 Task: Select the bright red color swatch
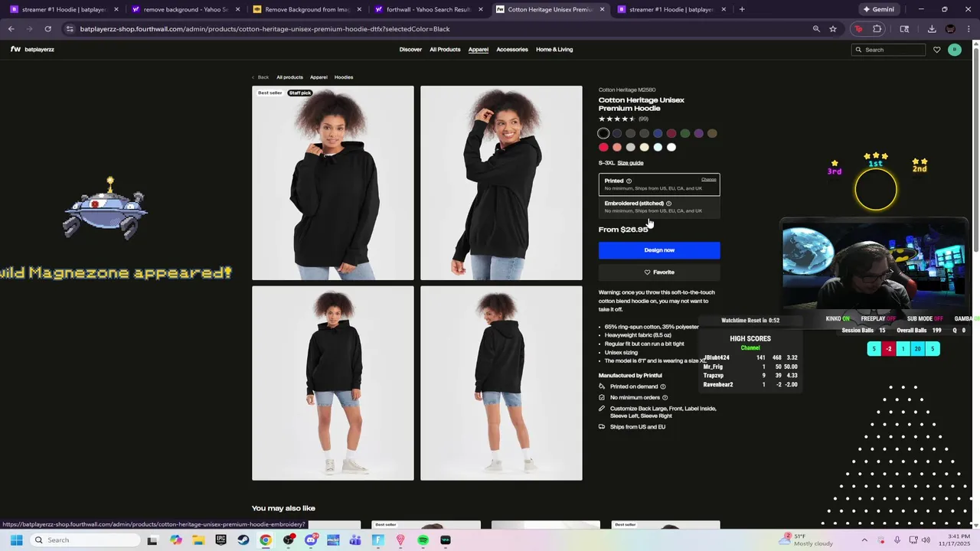[x=603, y=148]
